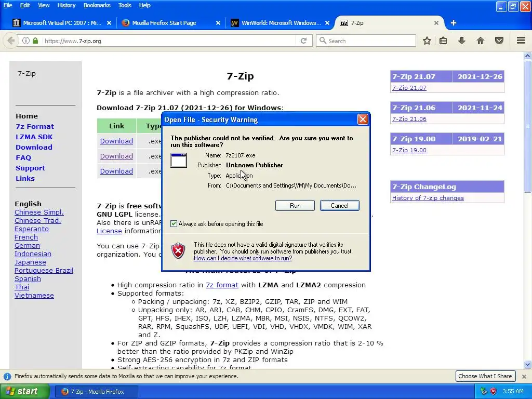Open the 7z format link in features list
The image size is (532, 399).
[x=222, y=285]
